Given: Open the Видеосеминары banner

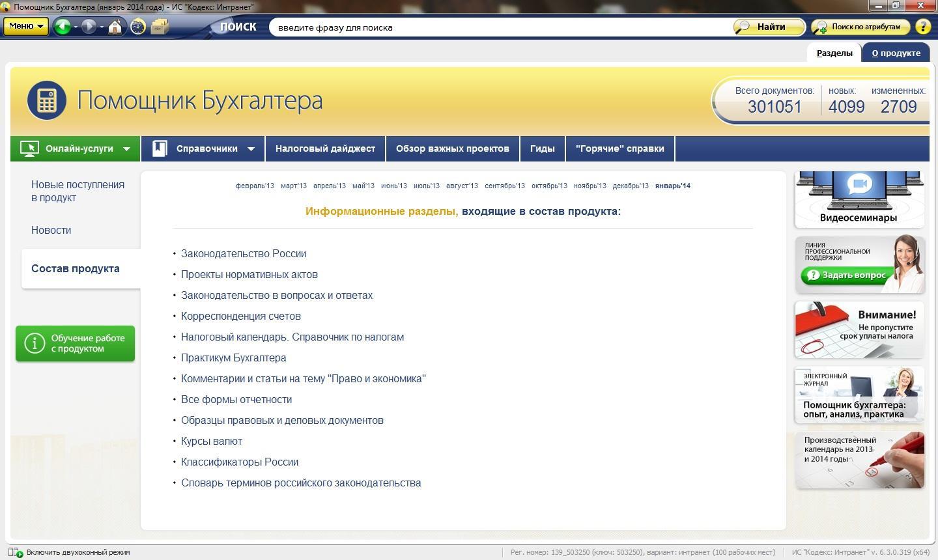Looking at the screenshot, I should (x=859, y=199).
